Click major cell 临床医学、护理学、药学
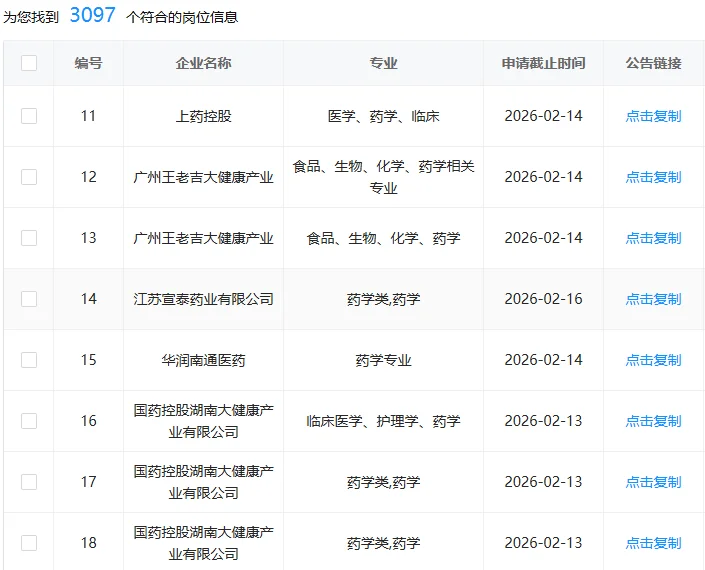 pos(384,421)
